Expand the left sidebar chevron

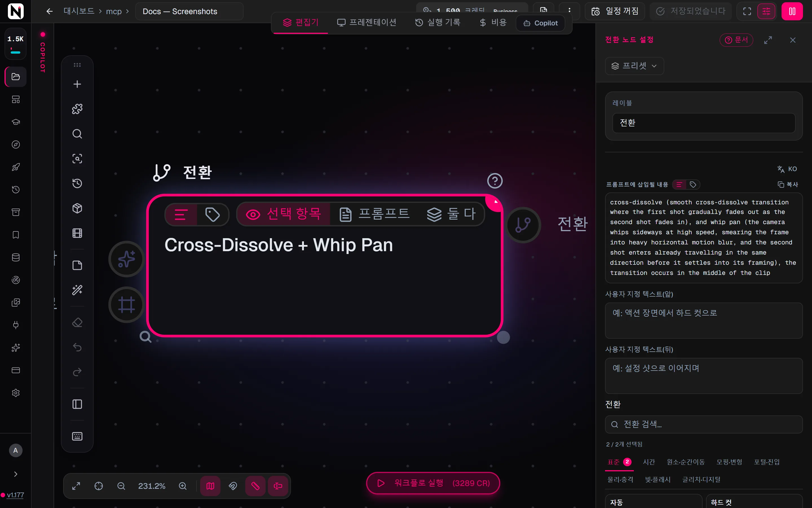pyautogui.click(x=16, y=474)
